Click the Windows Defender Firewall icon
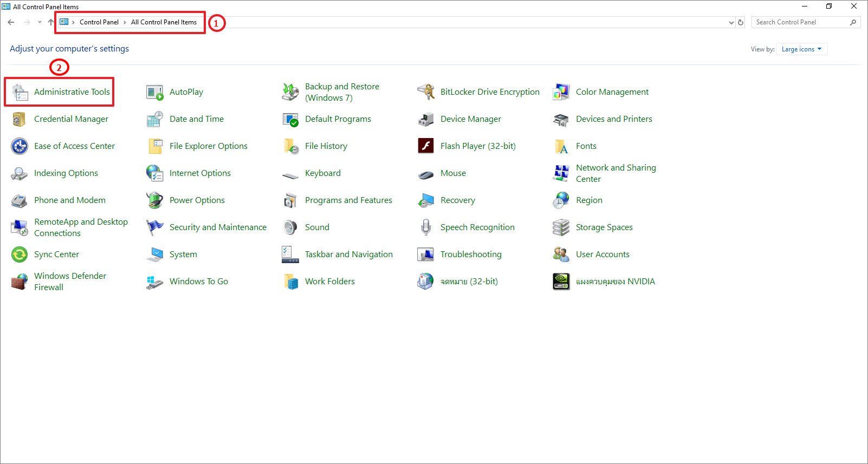Viewport: 868px width, 464px height. pos(20,282)
